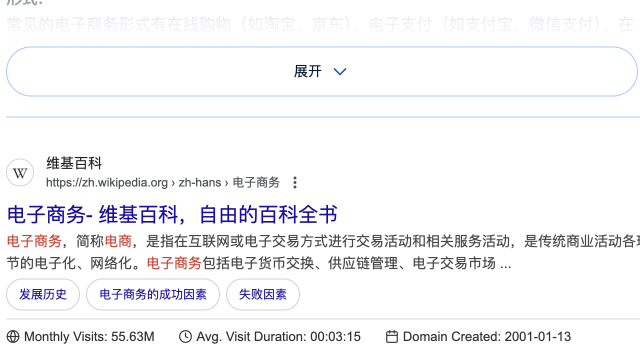Click the result snippet starting 电子商务，简称电商
The width and height of the screenshot is (640, 360).
tap(323, 252)
